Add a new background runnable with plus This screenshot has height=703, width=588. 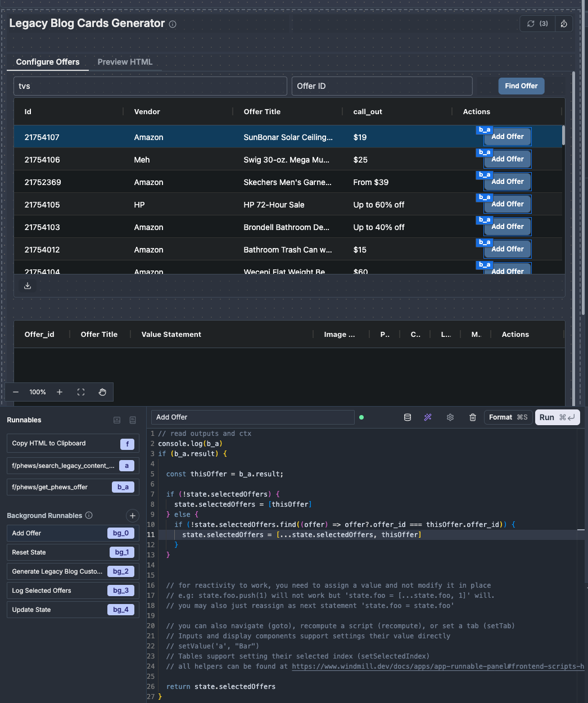click(133, 515)
